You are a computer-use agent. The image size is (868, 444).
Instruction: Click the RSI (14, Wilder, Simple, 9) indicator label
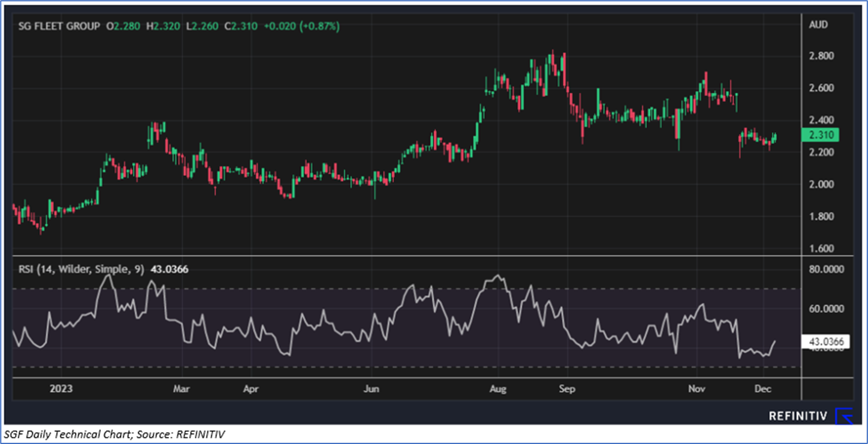[x=82, y=269]
